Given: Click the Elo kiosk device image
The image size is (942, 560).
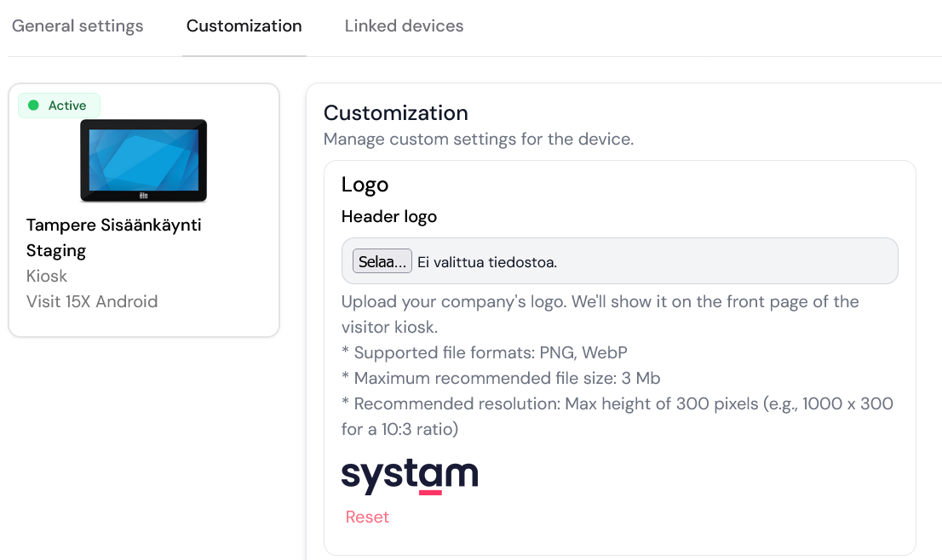Looking at the screenshot, I should click(x=144, y=160).
